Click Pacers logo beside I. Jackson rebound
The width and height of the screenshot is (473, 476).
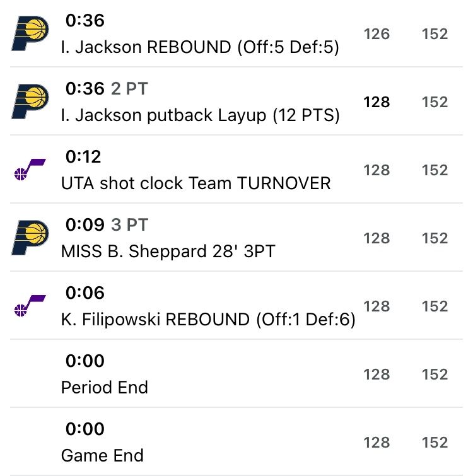[30, 34]
